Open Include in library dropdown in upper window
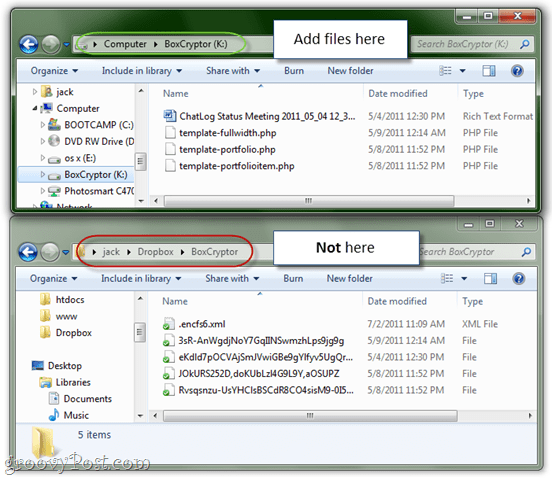This screenshot has height=480, width=552. point(142,71)
